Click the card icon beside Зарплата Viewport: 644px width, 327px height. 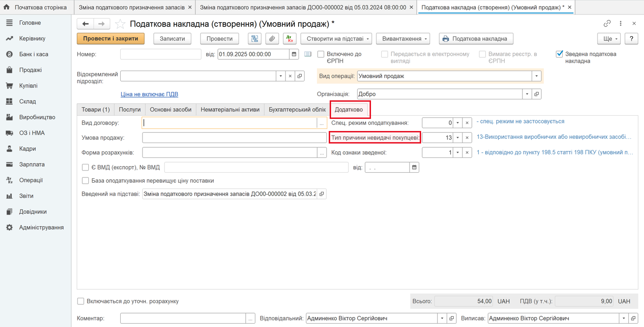(x=9, y=164)
